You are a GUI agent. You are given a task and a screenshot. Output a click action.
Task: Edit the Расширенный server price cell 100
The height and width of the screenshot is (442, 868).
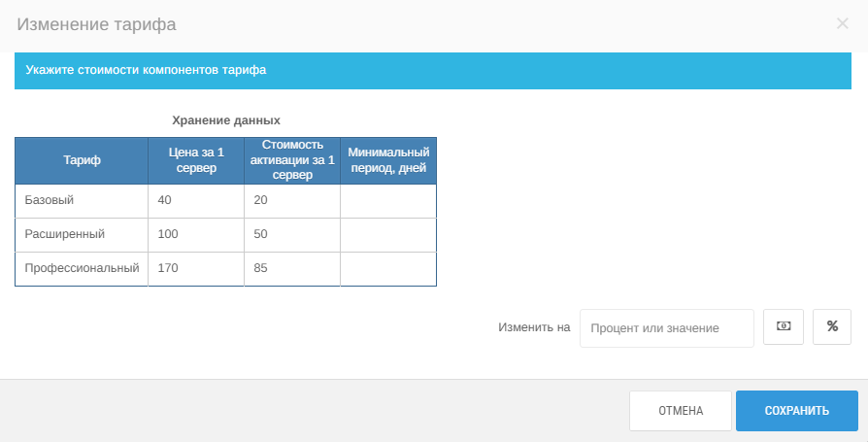[196, 235]
